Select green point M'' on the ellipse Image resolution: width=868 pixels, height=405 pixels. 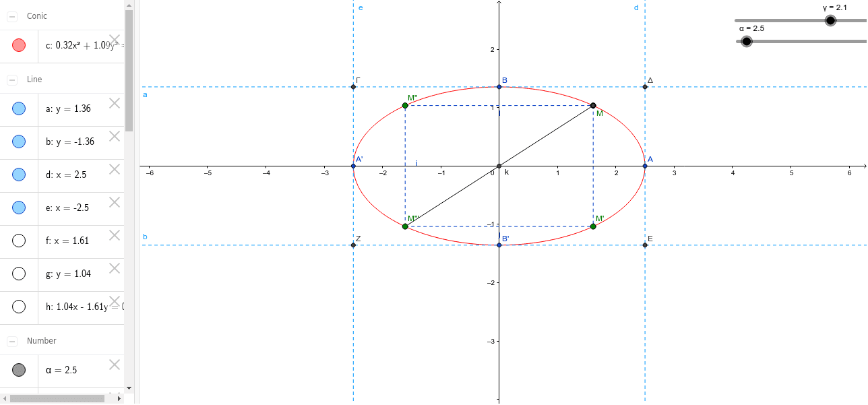pos(405,105)
